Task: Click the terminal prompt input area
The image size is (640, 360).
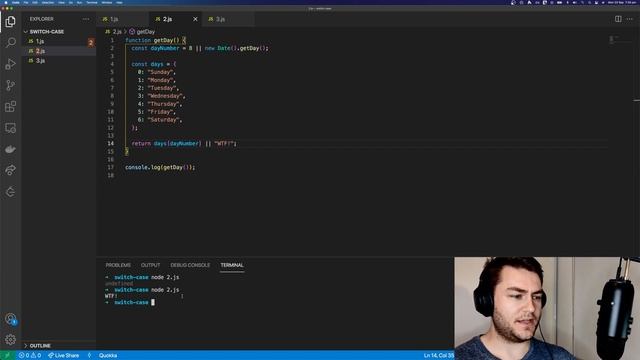Action: coord(153,302)
